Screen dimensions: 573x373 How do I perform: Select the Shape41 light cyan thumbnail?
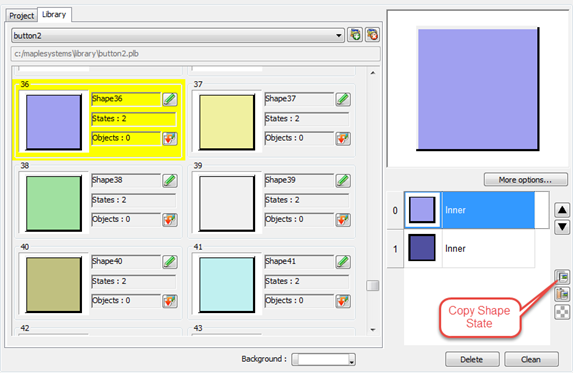[x=227, y=285]
